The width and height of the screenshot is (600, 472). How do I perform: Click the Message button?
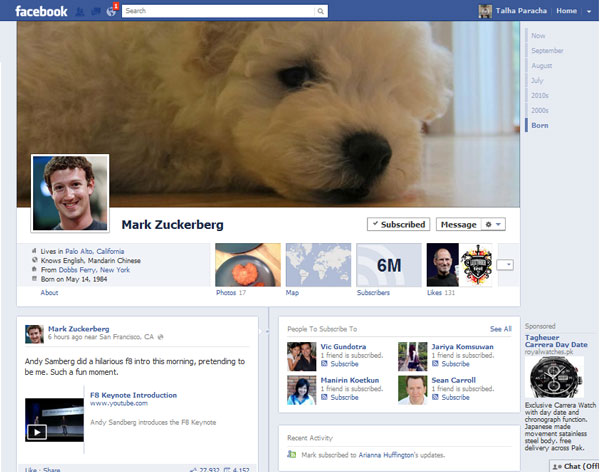coord(458,224)
